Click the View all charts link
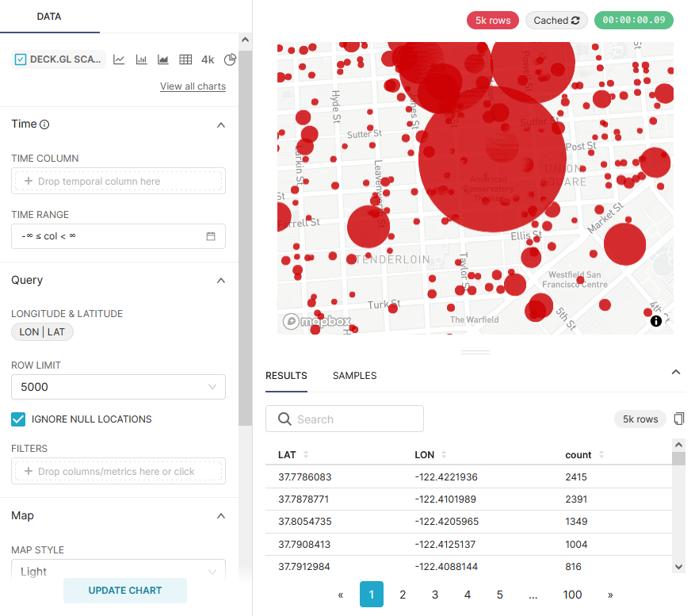The image size is (695, 616). click(x=193, y=86)
